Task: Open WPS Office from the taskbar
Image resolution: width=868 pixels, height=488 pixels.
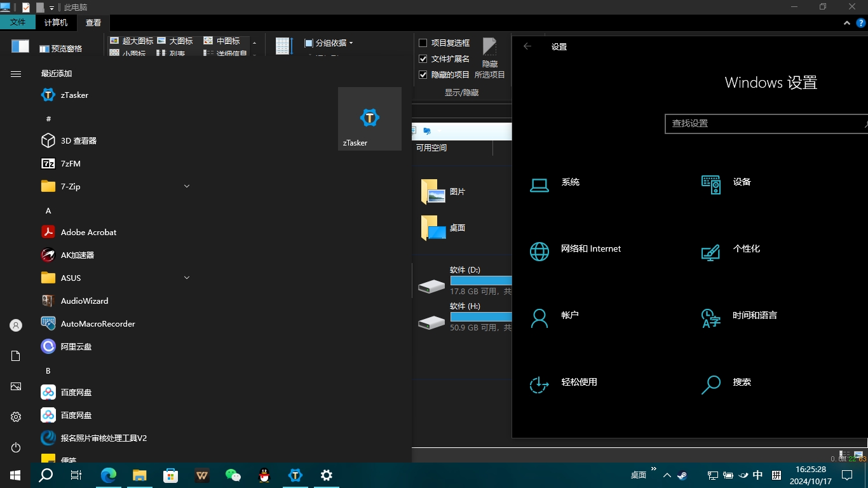Action: pos(202,475)
